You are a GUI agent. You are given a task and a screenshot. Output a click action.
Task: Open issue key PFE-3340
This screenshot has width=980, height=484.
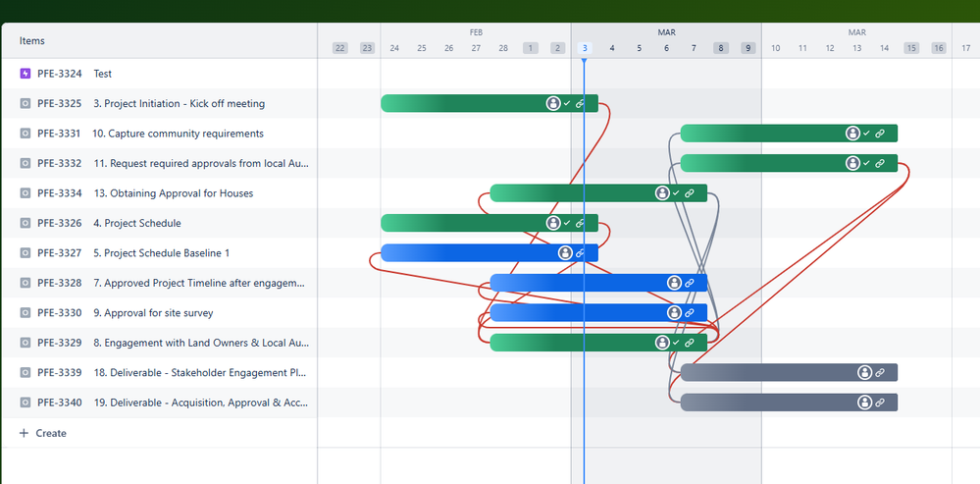click(60, 403)
